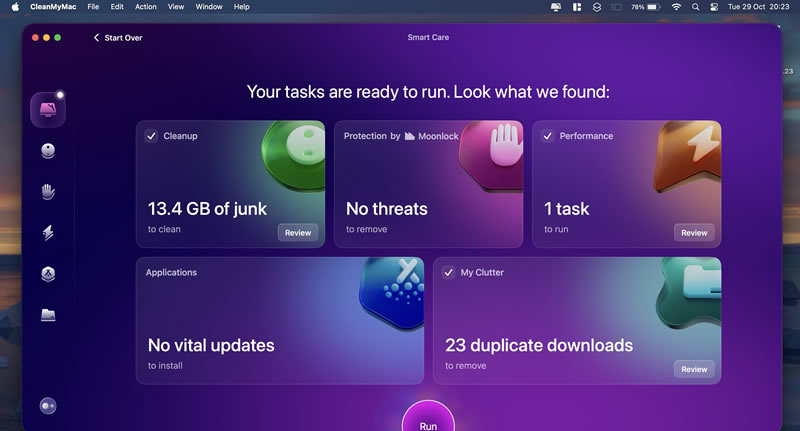Open the File menu
The width and height of the screenshot is (800, 431).
[x=93, y=7]
